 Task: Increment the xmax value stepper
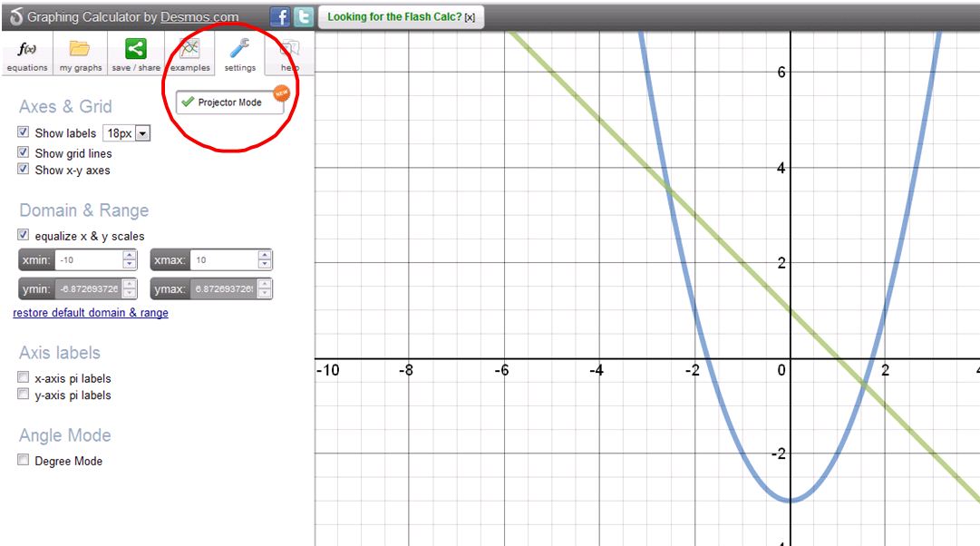point(263,255)
